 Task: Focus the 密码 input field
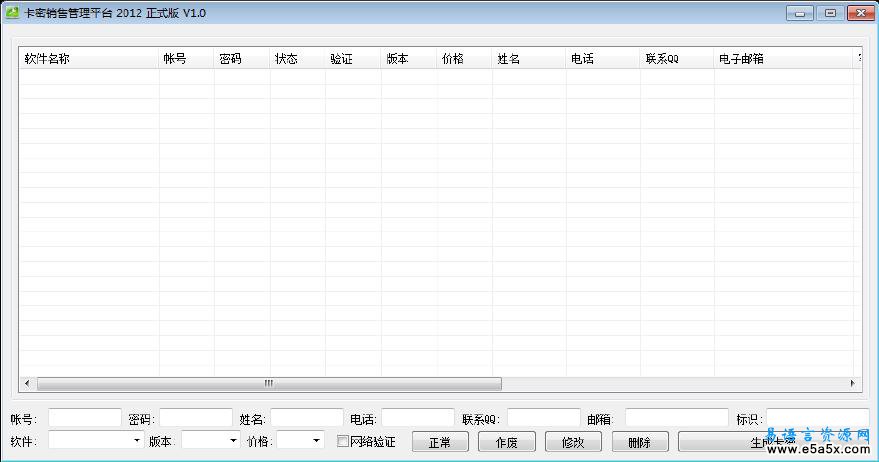tap(196, 418)
